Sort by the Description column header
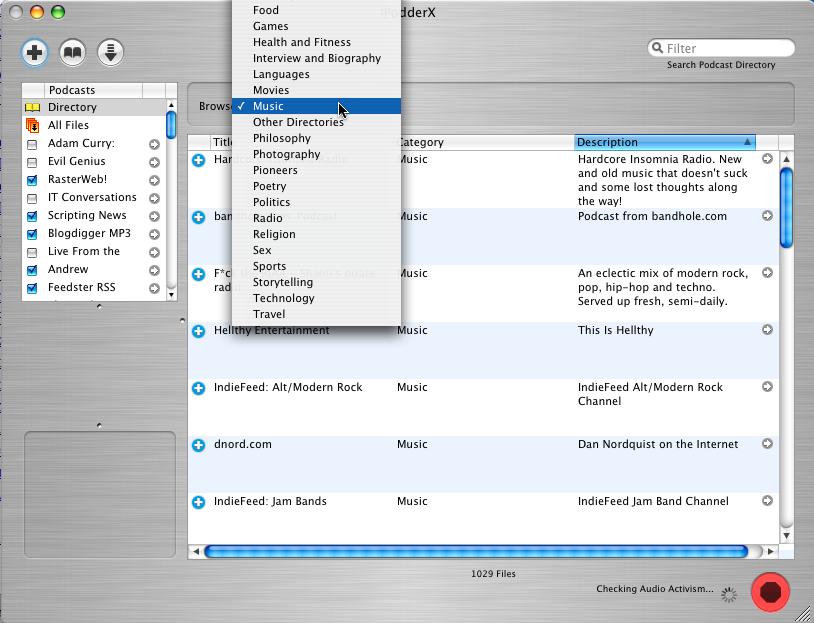Screen dimensions: 814x623 pyautogui.click(x=660, y=142)
